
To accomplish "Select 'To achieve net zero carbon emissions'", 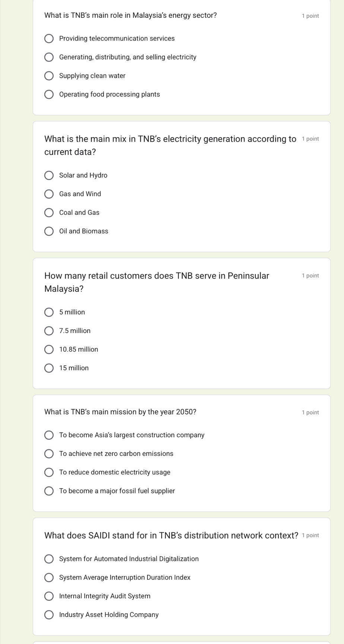I will (x=49, y=454).
